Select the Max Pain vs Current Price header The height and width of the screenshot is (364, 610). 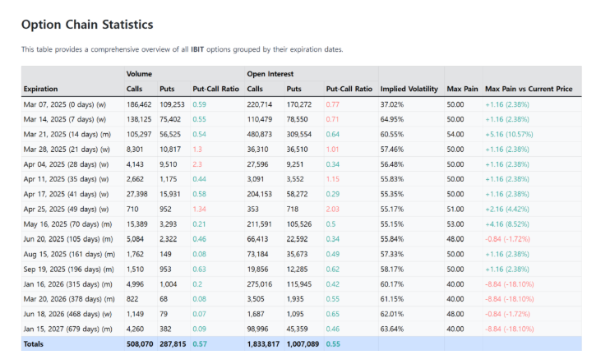[x=528, y=89]
